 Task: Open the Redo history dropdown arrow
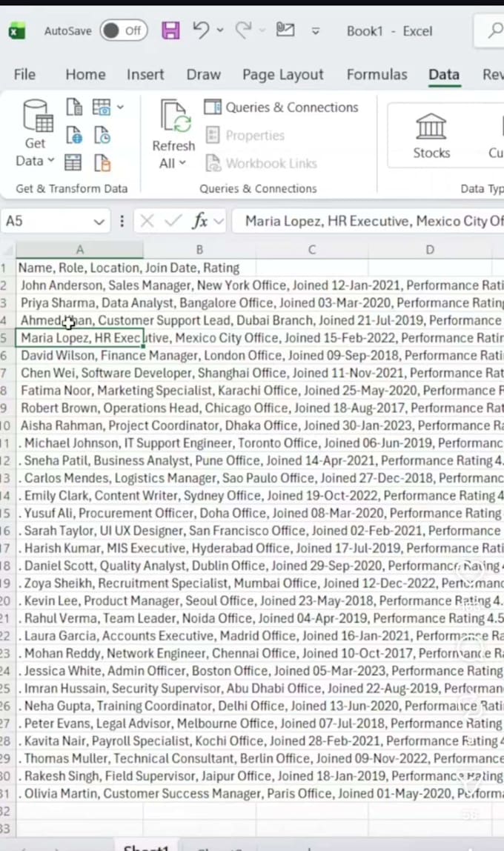[x=262, y=30]
